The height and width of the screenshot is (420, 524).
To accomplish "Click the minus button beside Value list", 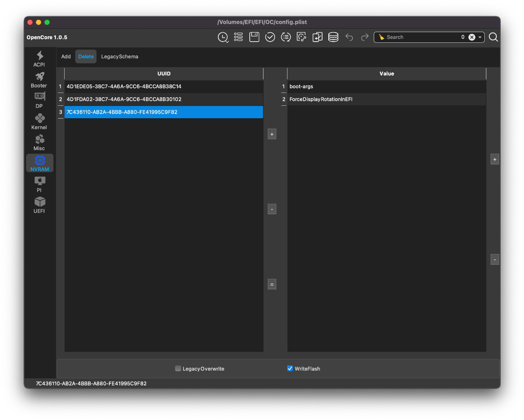I will tap(494, 259).
